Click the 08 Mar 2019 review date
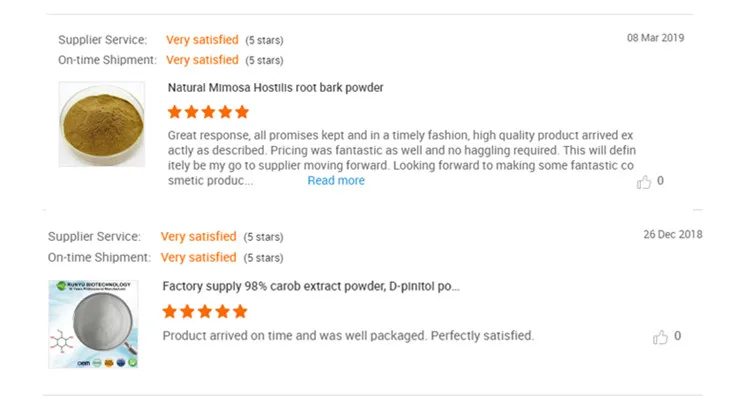This screenshot has height=400, width=750. (655, 38)
